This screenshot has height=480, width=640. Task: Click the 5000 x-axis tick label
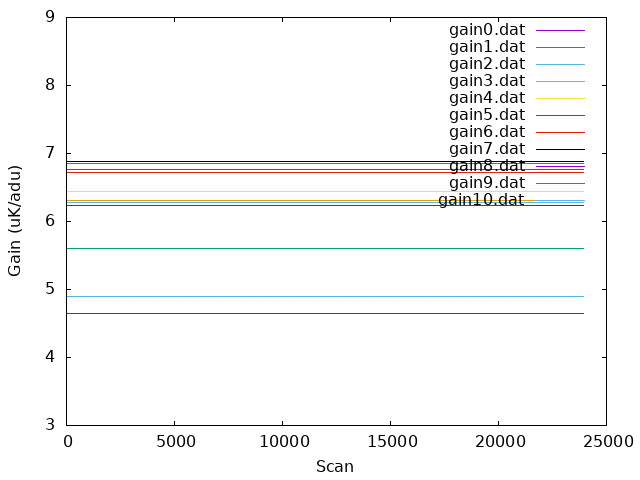(x=176, y=442)
